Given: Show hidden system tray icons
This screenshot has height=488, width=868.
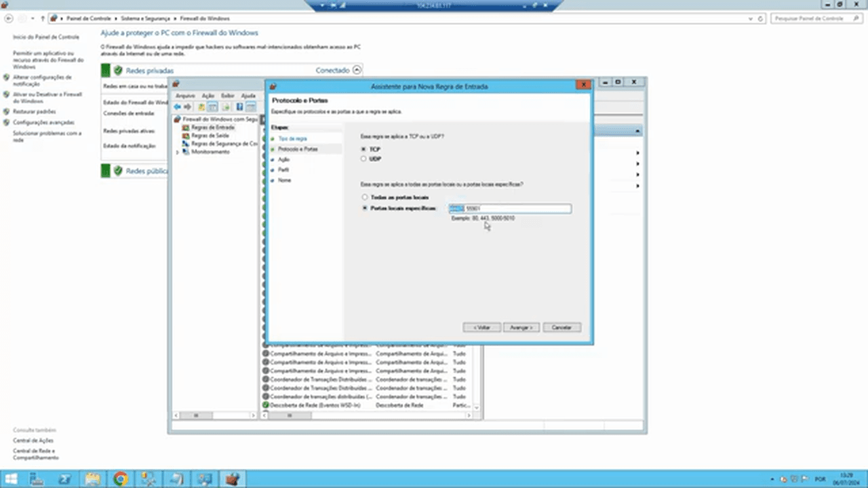Looking at the screenshot, I should click(x=773, y=479).
